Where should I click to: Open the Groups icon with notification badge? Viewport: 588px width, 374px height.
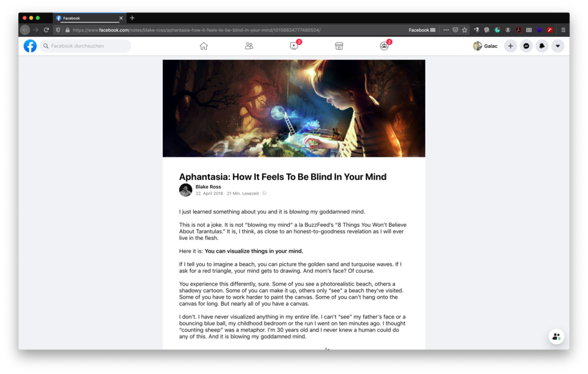(384, 46)
